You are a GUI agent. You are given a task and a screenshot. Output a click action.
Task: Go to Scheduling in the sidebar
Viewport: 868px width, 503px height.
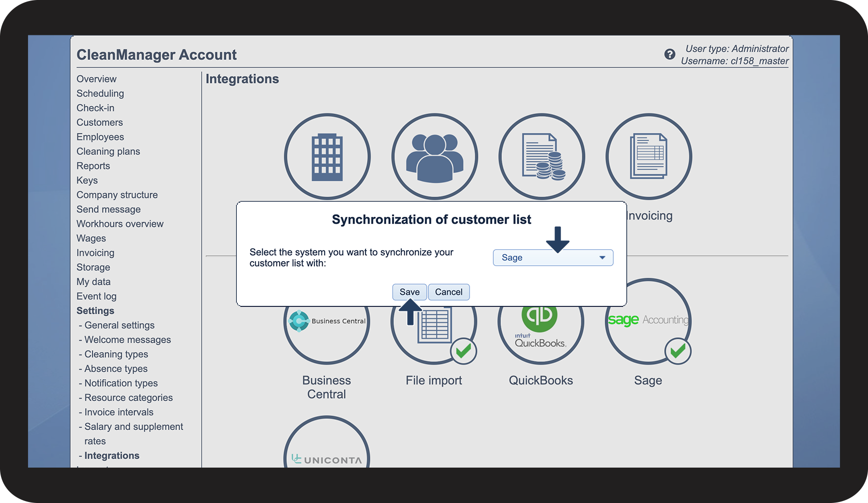pyautogui.click(x=100, y=93)
